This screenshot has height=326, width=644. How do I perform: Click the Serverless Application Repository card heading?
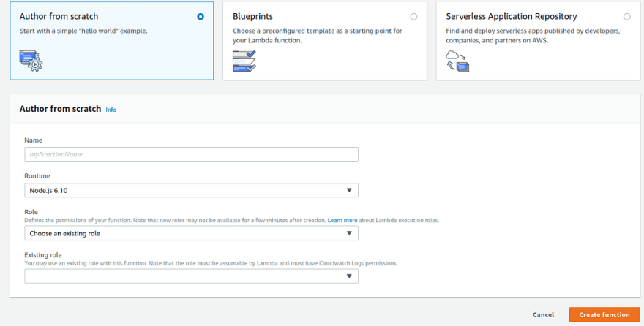(512, 16)
